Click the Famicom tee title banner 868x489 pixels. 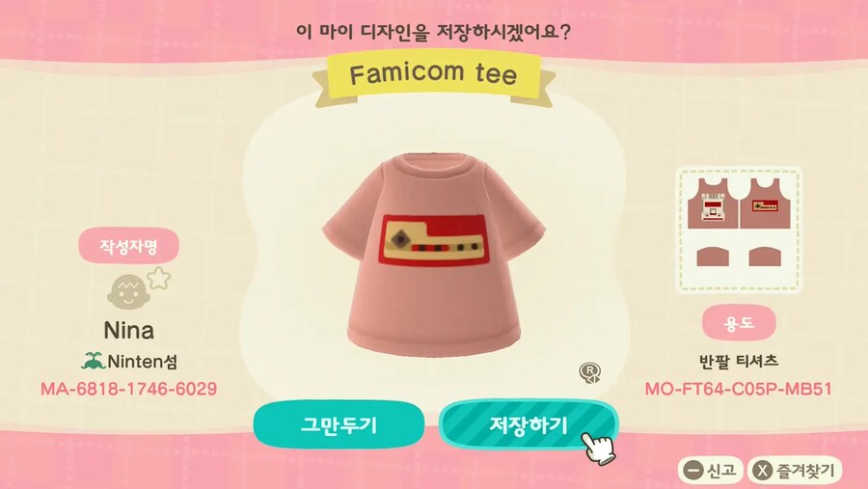(433, 75)
